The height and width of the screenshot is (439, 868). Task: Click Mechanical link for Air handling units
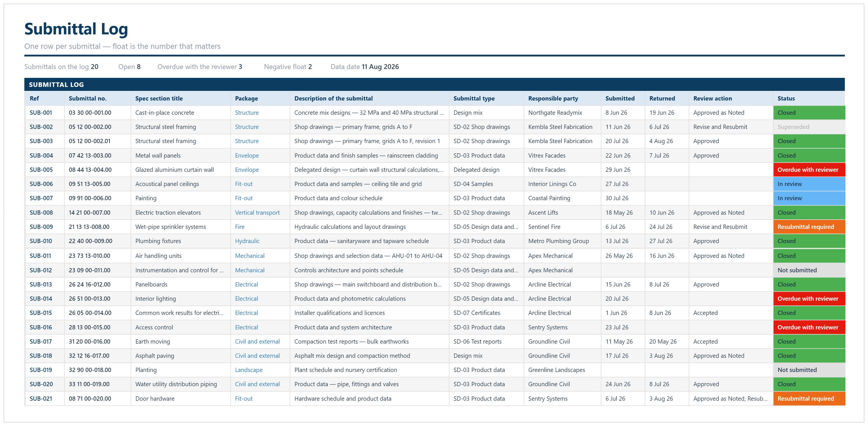pyautogui.click(x=250, y=256)
